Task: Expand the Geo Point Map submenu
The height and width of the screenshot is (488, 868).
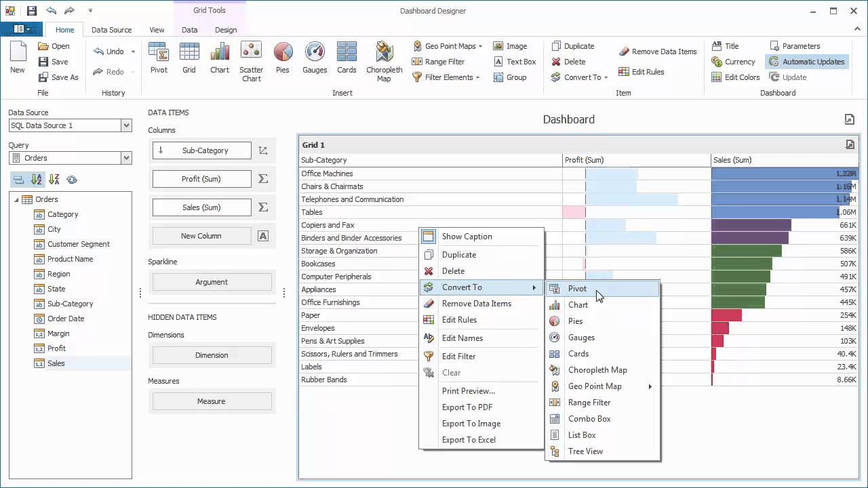Action: pyautogui.click(x=650, y=386)
